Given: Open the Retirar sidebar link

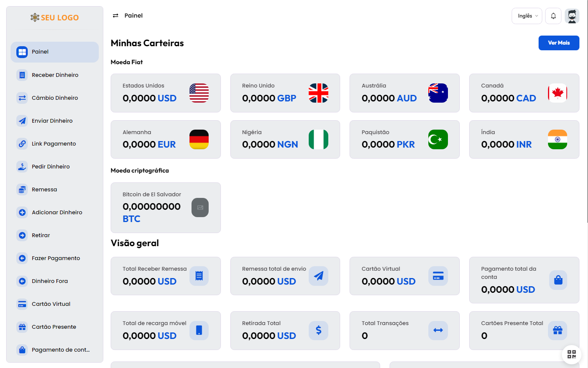Looking at the screenshot, I should pos(41,235).
